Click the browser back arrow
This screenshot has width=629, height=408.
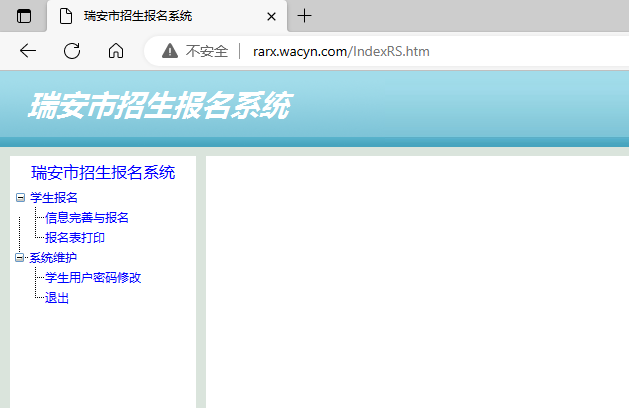pos(28,51)
